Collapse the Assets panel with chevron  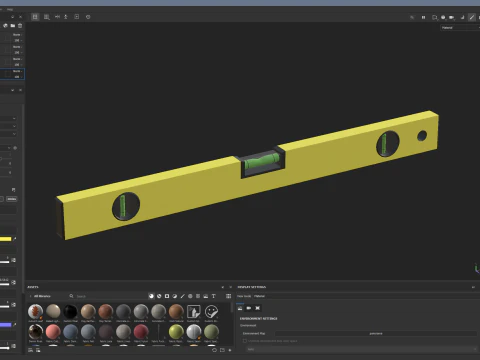tap(223, 287)
